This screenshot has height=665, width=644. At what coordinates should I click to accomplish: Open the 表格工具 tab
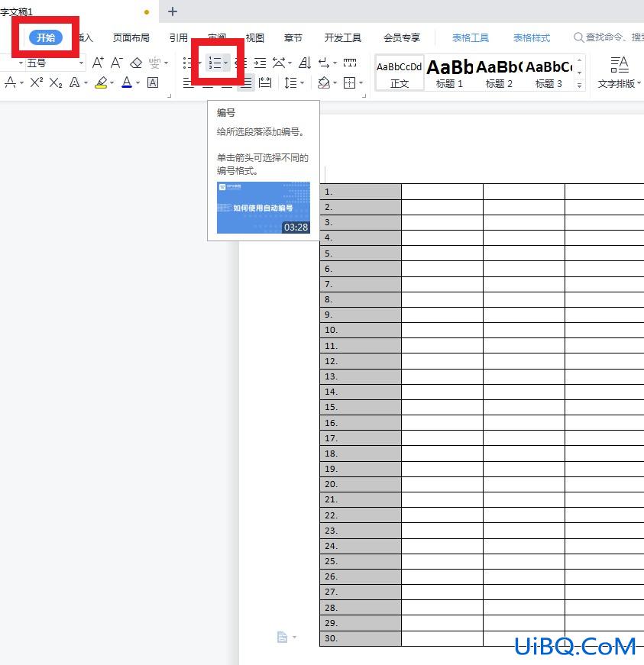pos(471,37)
